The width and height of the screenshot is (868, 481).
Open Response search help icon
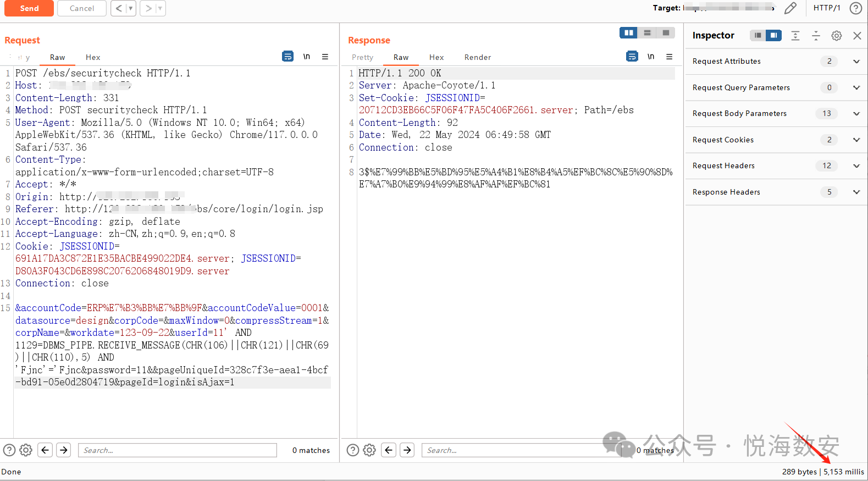pos(353,450)
